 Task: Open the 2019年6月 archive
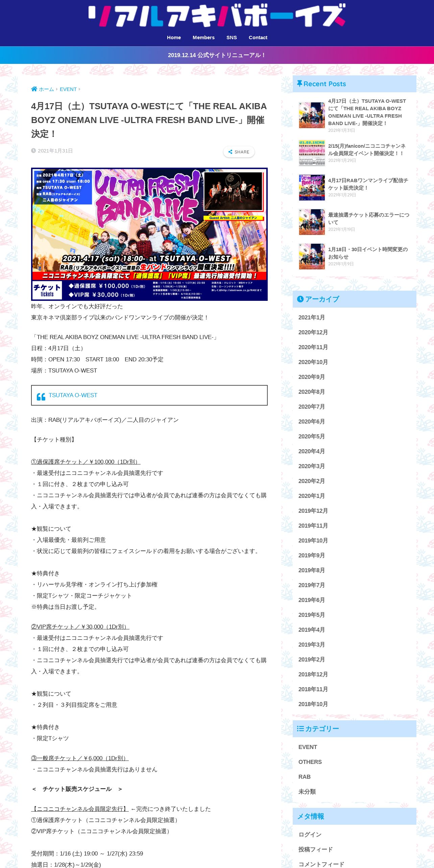311,600
